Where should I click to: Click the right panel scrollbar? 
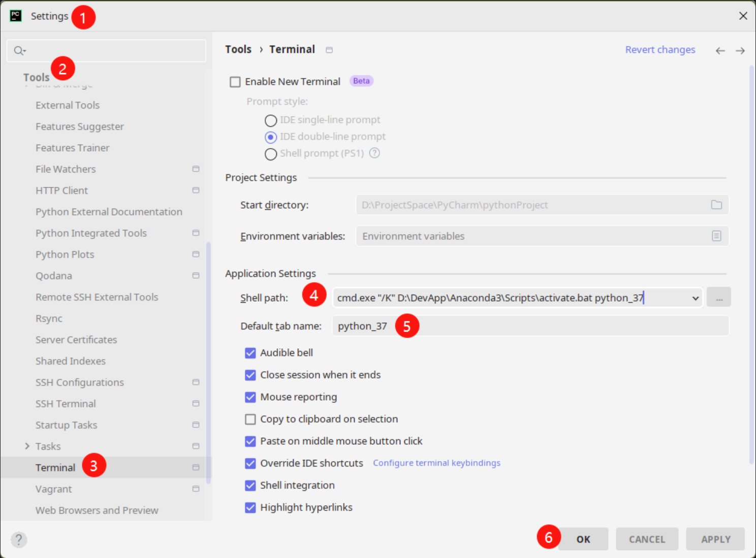pyautogui.click(x=752, y=264)
